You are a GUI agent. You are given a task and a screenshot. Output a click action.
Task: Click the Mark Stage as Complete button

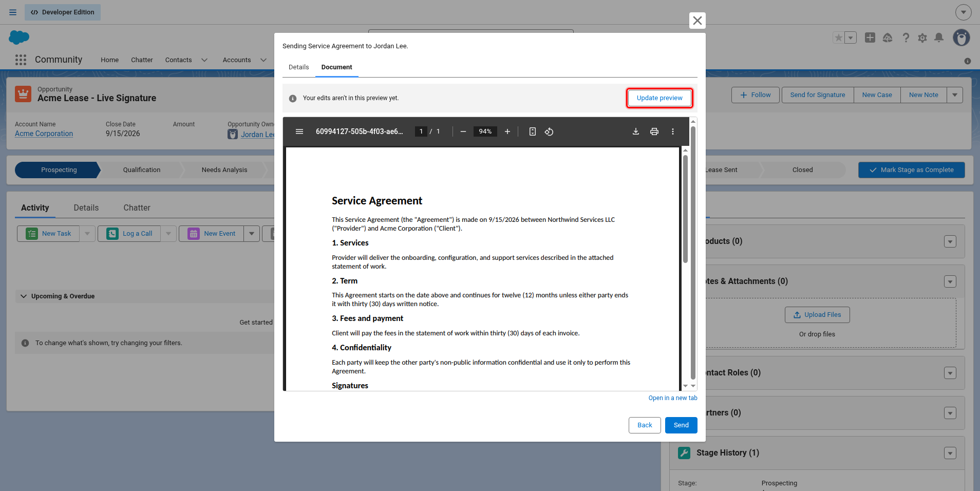[912, 170]
